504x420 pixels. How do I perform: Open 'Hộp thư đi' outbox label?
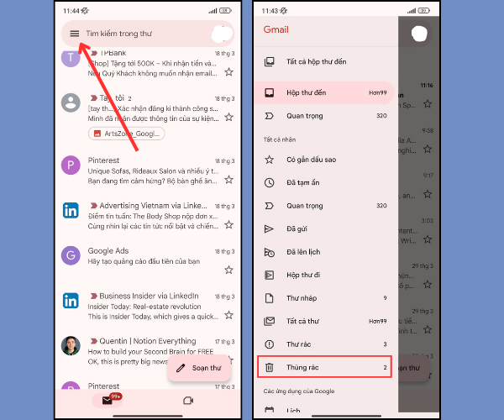pyautogui.click(x=325, y=276)
